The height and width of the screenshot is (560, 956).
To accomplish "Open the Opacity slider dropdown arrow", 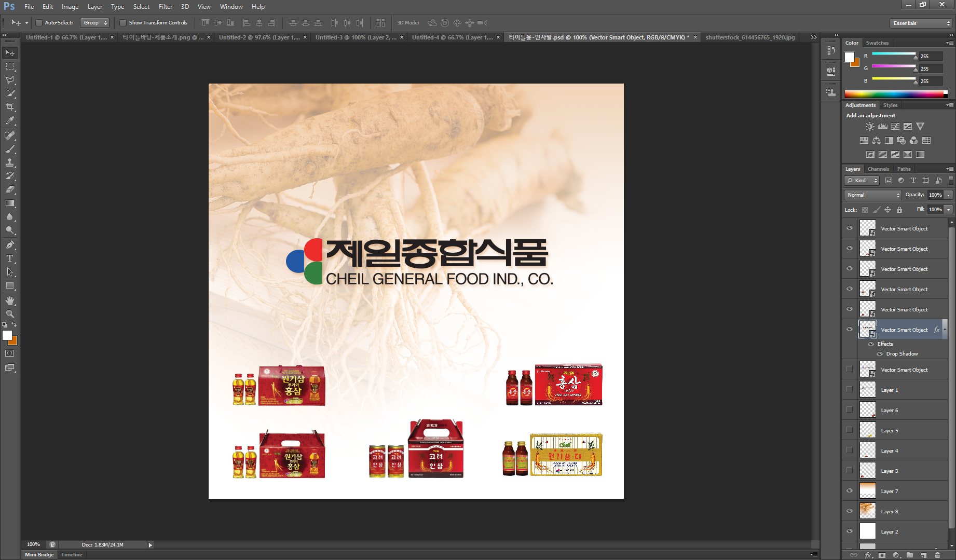I will point(949,195).
